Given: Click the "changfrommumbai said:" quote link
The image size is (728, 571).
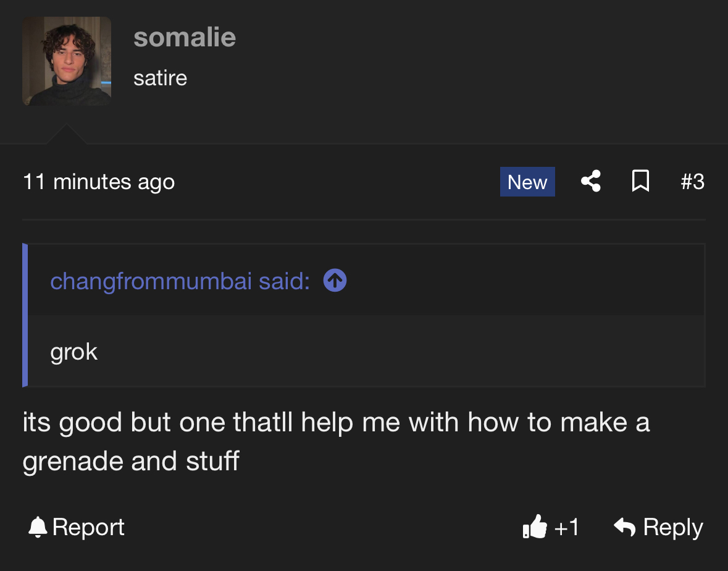Looking at the screenshot, I should point(180,281).
